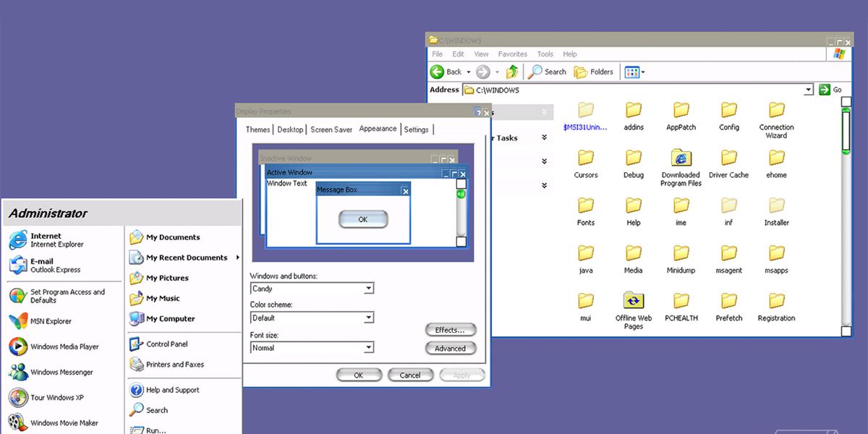Screen dimensions: 868x434
Task: Open My Documents in Start menu
Action: click(165, 237)
